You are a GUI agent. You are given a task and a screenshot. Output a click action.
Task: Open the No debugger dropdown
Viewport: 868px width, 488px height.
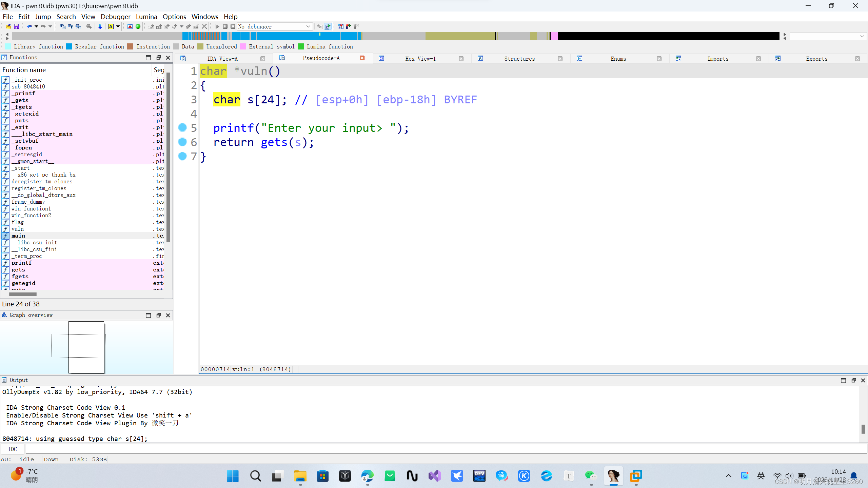point(308,26)
